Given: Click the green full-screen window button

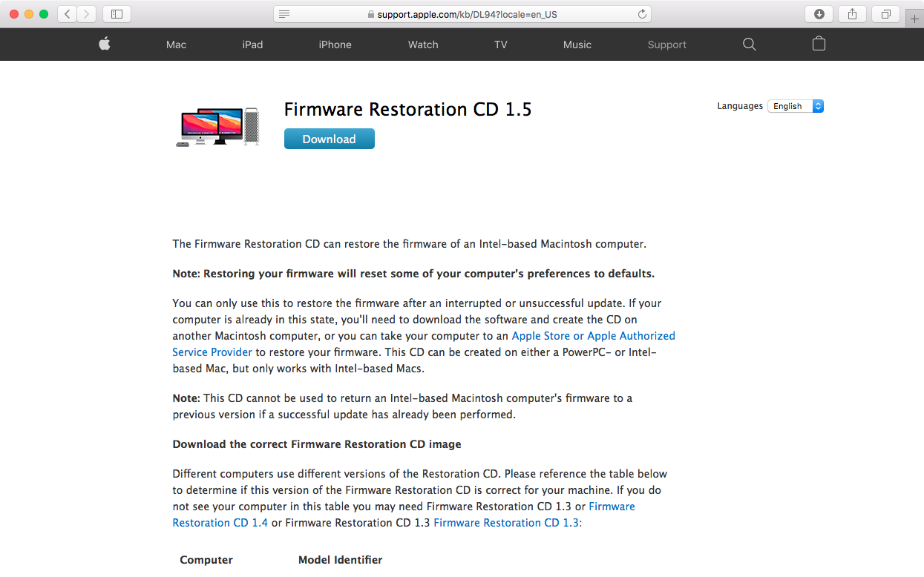Looking at the screenshot, I should coord(44,14).
